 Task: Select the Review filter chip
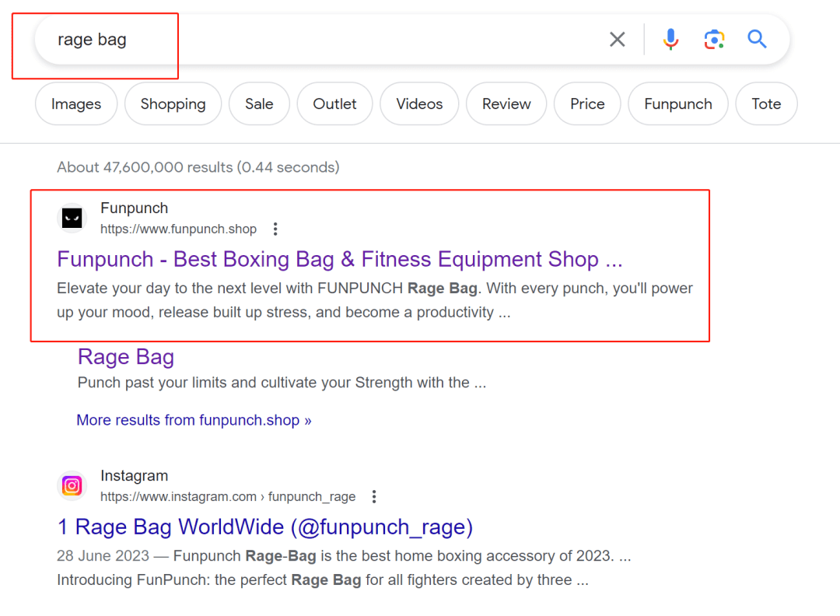click(x=506, y=104)
